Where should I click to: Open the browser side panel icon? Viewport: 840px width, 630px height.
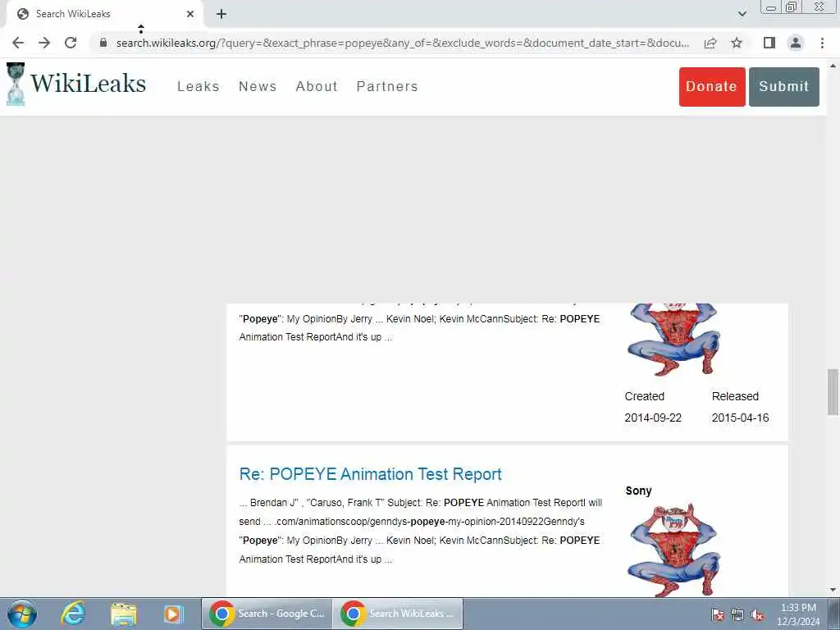769,43
